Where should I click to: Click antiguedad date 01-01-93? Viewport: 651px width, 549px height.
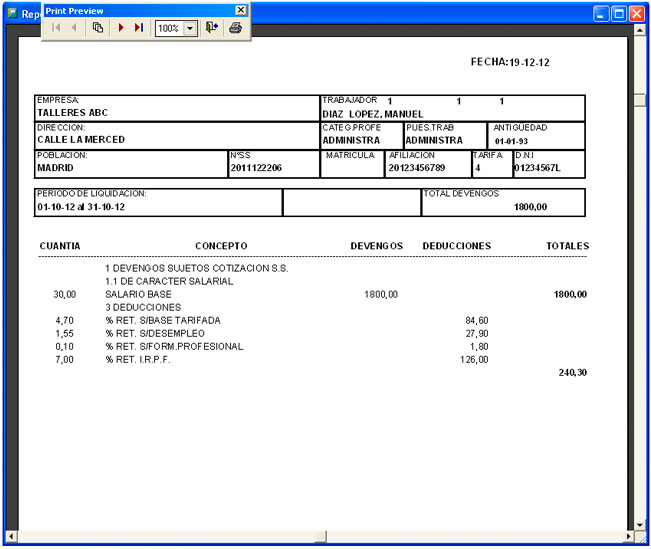[511, 141]
